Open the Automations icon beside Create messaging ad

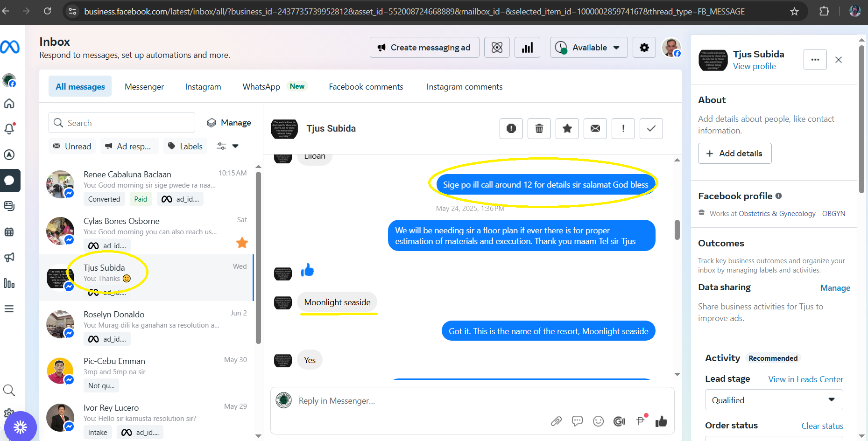pos(497,48)
